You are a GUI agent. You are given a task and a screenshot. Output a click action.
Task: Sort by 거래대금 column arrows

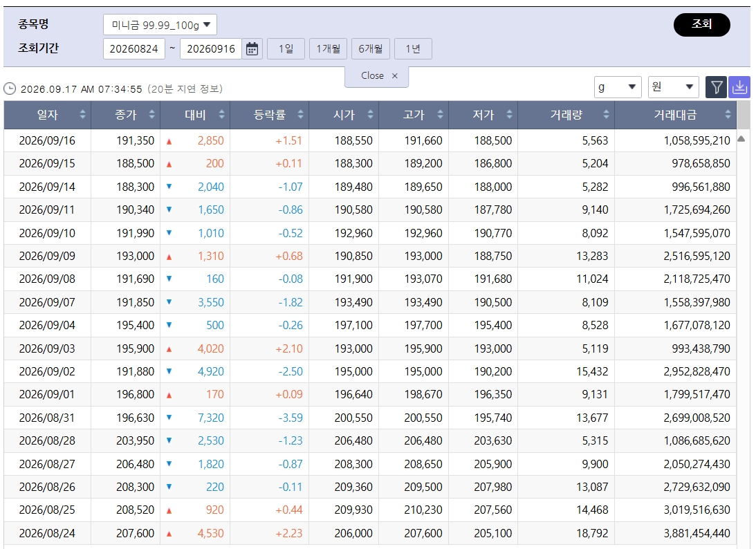(728, 115)
